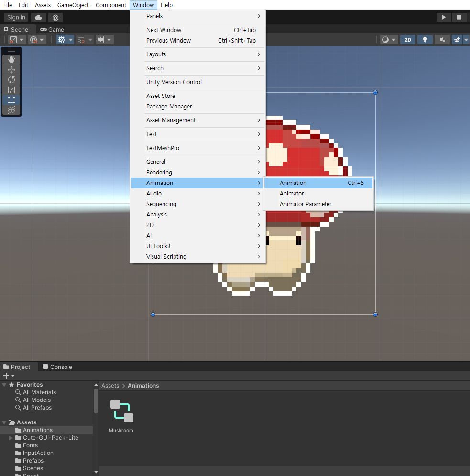Open the Assets menu
Image resolution: width=470 pixels, height=476 pixels.
click(43, 5)
